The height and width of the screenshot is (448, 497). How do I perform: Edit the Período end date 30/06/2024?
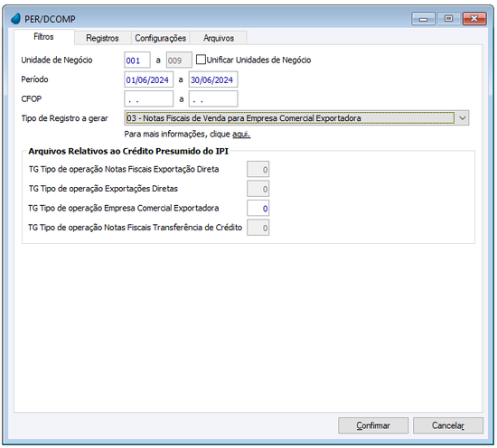click(213, 79)
